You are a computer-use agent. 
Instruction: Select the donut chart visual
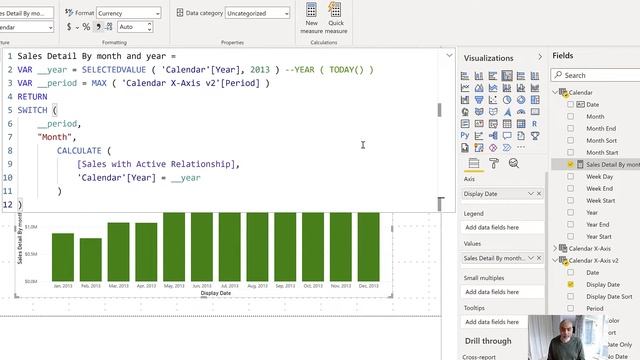521,100
